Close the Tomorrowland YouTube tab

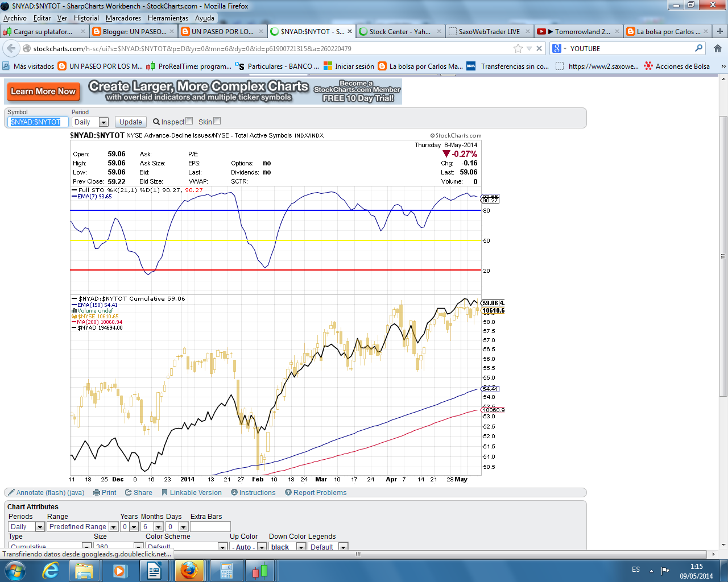(617, 31)
